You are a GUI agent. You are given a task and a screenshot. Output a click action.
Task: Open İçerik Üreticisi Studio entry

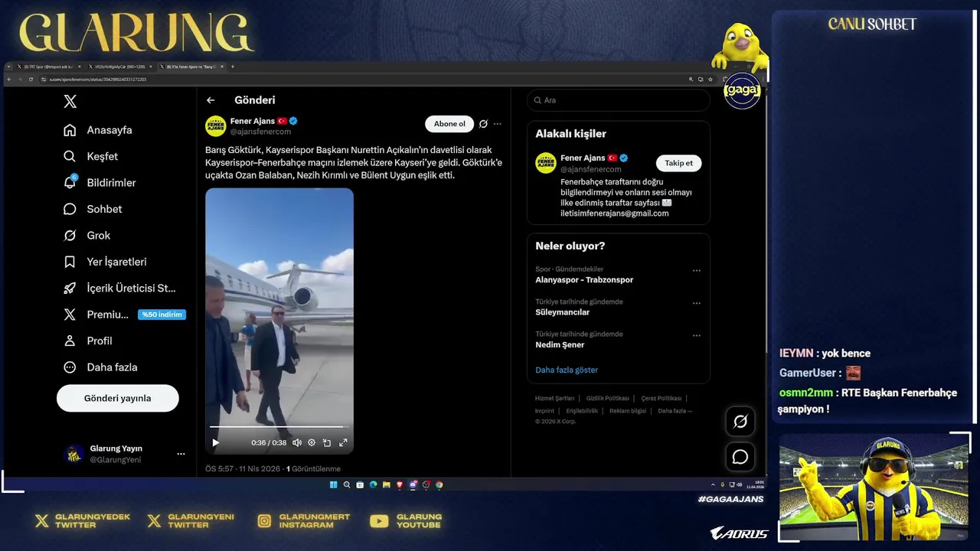119,288
